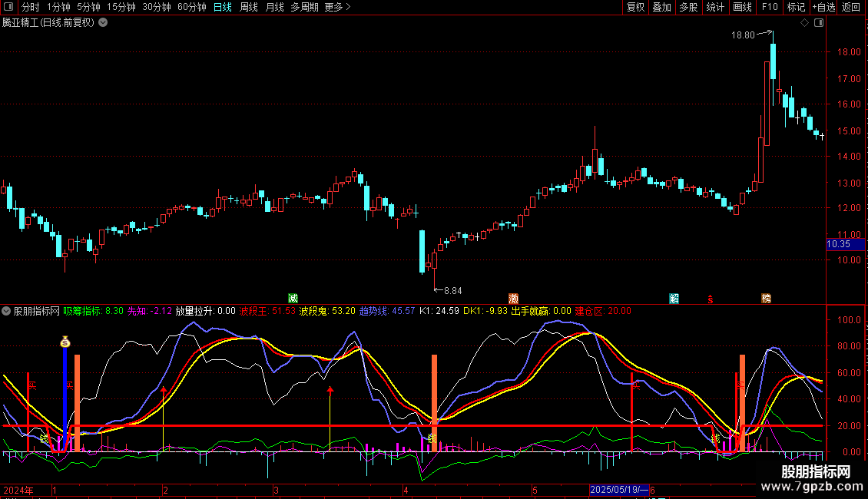
Task: Click the 叠加 overlay button
Action: point(661,7)
